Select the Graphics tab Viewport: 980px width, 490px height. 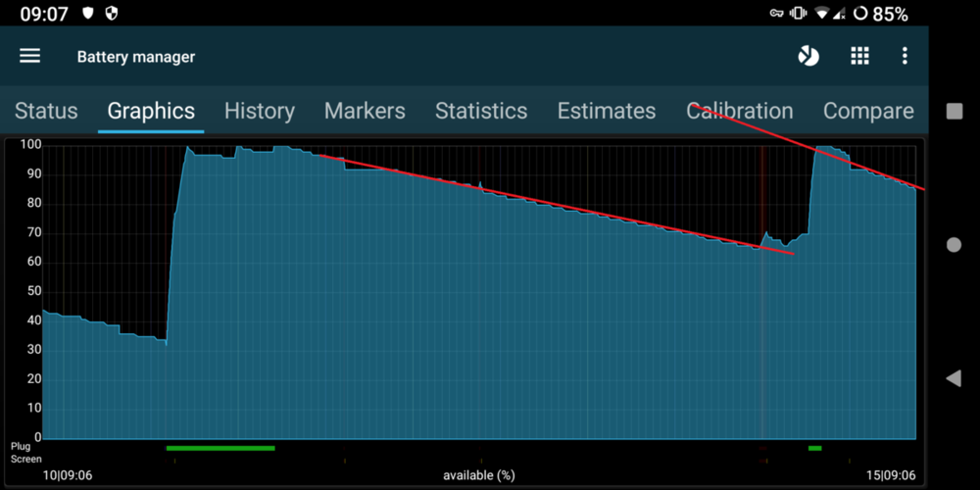coord(151,111)
